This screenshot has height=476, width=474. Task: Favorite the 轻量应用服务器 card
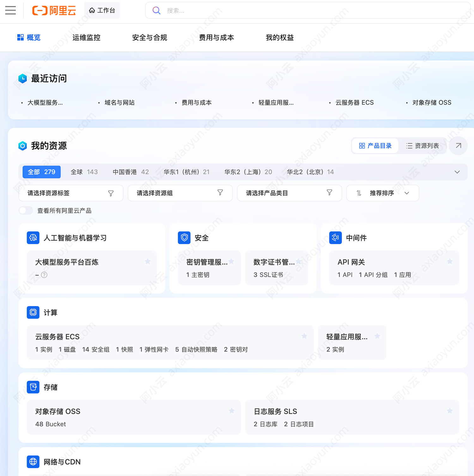point(377,336)
